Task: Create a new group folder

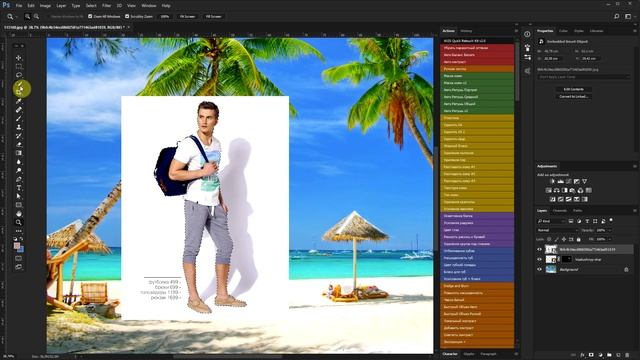Action: click(x=609, y=356)
